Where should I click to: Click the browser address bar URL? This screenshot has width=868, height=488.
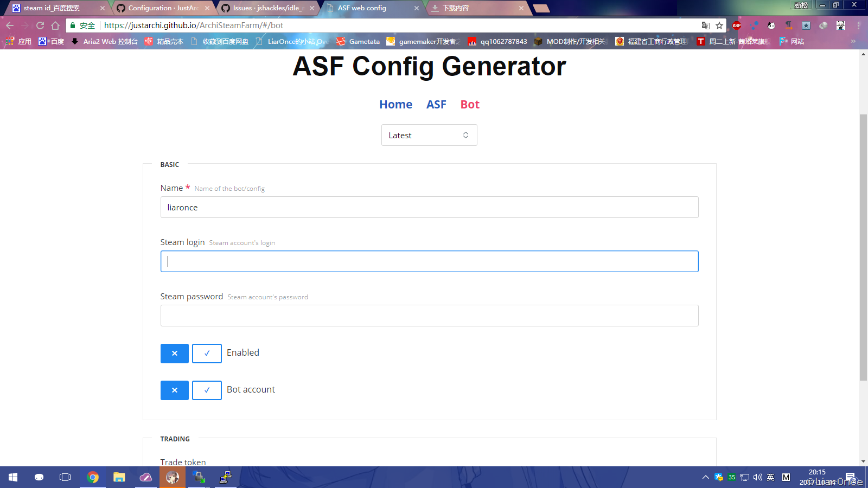194,25
